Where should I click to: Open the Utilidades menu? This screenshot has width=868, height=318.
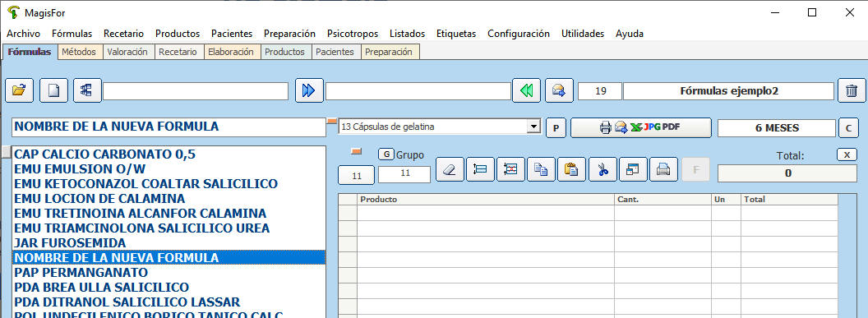coord(582,34)
